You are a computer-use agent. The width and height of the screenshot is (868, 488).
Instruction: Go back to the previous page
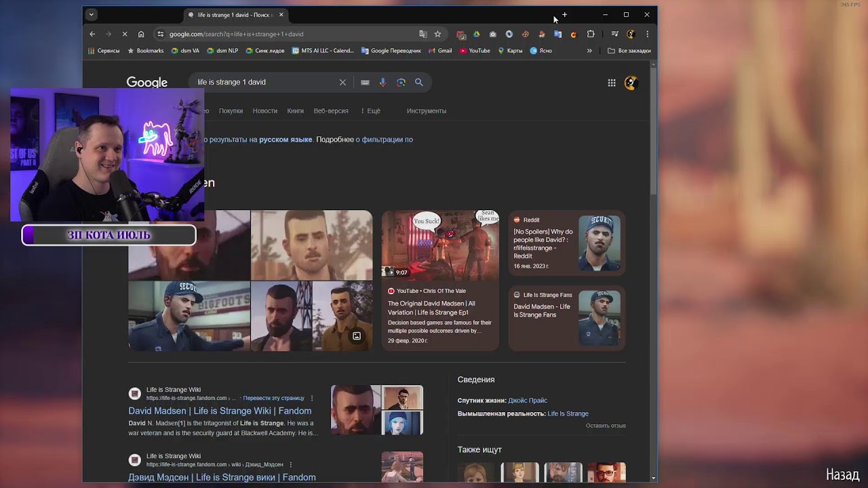(x=92, y=34)
